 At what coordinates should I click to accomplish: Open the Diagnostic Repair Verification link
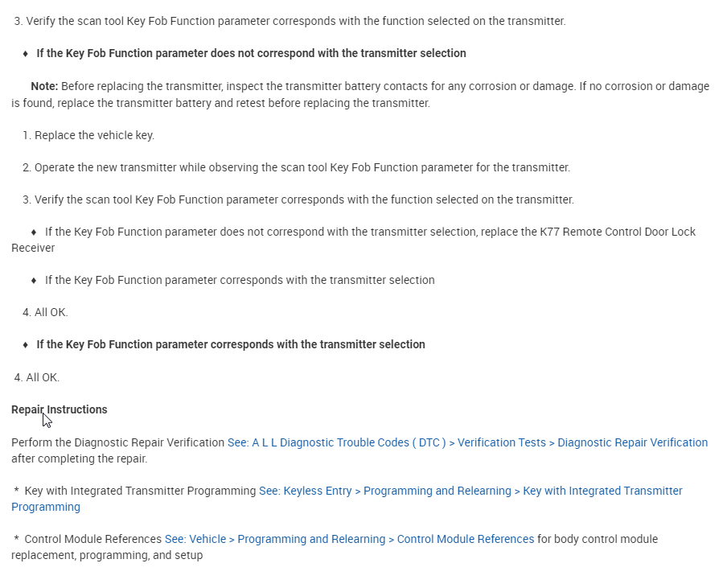pyautogui.click(x=467, y=442)
